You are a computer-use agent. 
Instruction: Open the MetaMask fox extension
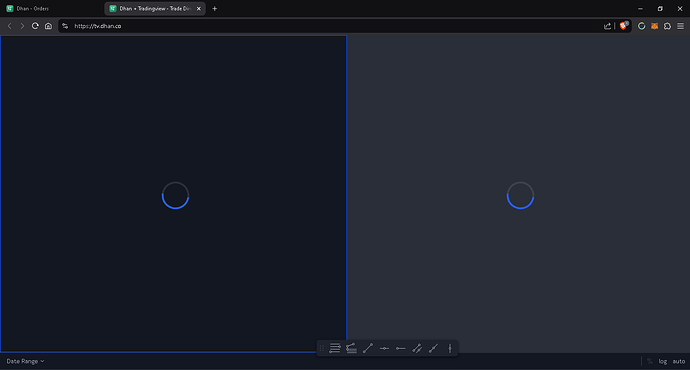click(x=654, y=26)
